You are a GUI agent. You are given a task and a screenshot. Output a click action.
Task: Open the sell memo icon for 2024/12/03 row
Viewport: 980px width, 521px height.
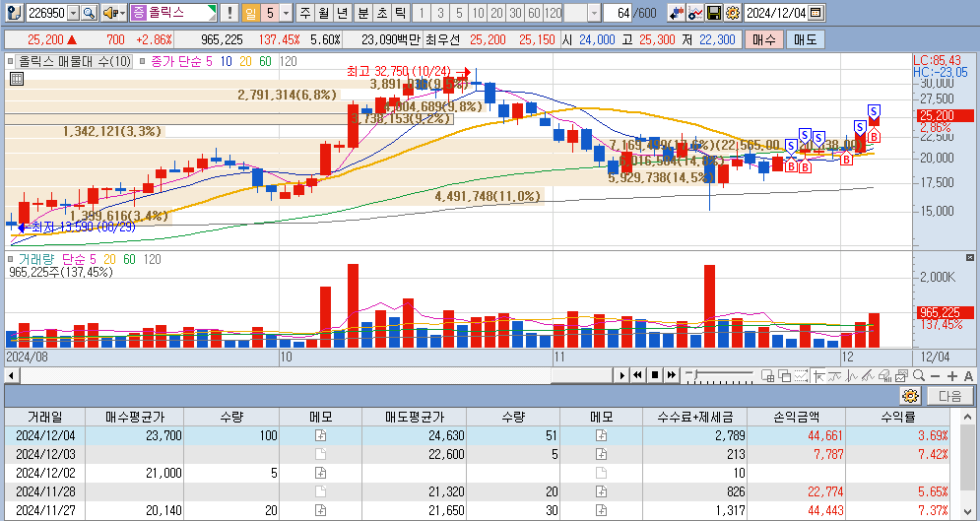coord(601,454)
